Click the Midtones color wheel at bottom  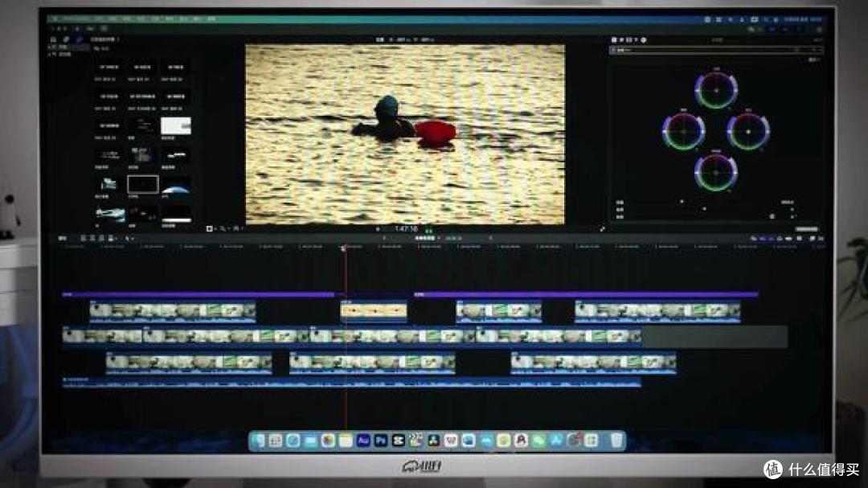[x=716, y=172]
